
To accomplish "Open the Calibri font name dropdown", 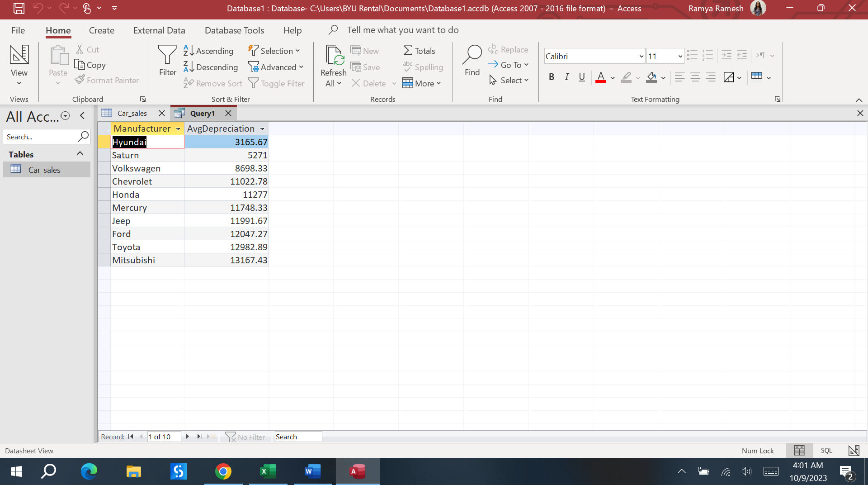I will (x=641, y=57).
